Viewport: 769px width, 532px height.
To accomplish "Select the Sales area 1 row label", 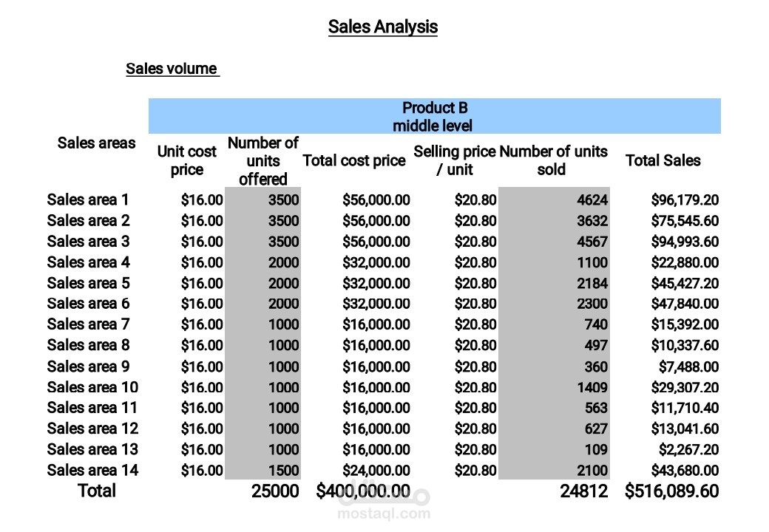I will 88,199.
